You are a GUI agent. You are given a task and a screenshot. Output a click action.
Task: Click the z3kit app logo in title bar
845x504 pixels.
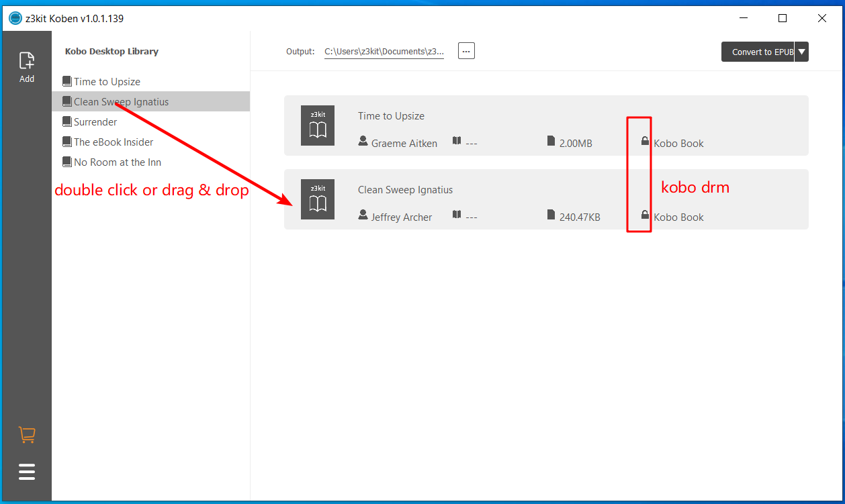15,18
